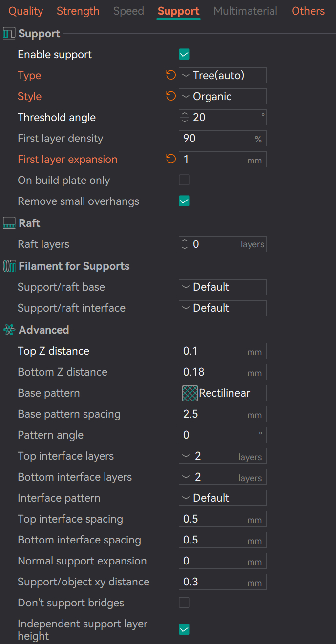This screenshot has width=336, height=644.
Task: Expand the Support/raft interface filament dropdown
Action: tap(222, 308)
